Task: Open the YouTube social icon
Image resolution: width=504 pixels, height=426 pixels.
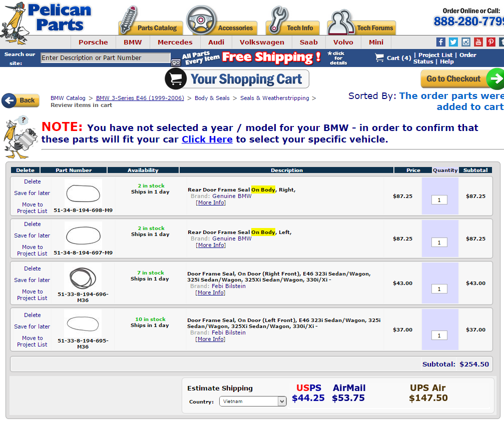Action: (478, 42)
